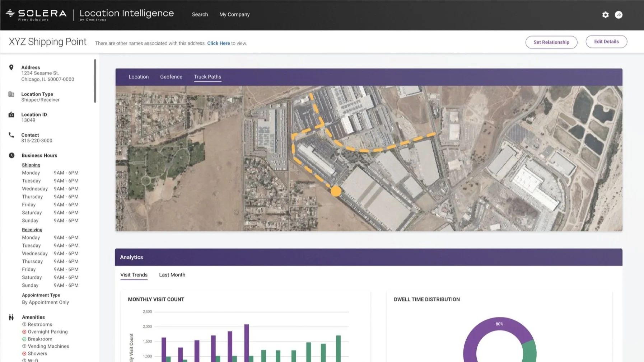This screenshot has width=644, height=362.
Task: Switch to the Location map tab
Action: coord(139,77)
